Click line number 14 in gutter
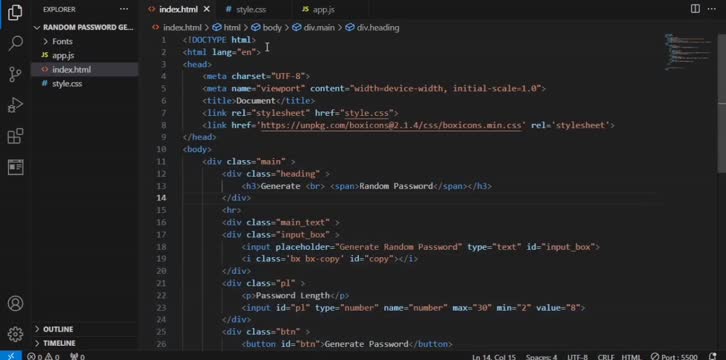The image size is (726, 360). coord(161,198)
